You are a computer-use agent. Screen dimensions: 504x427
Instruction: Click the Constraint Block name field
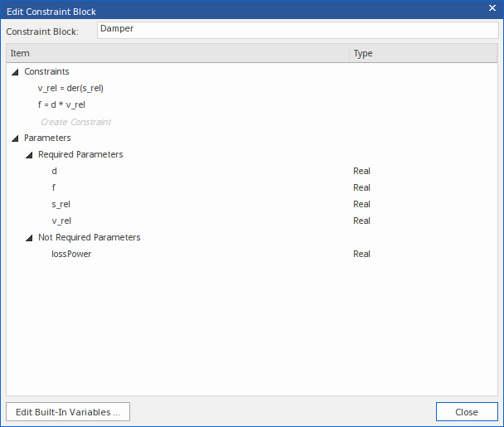coord(296,30)
